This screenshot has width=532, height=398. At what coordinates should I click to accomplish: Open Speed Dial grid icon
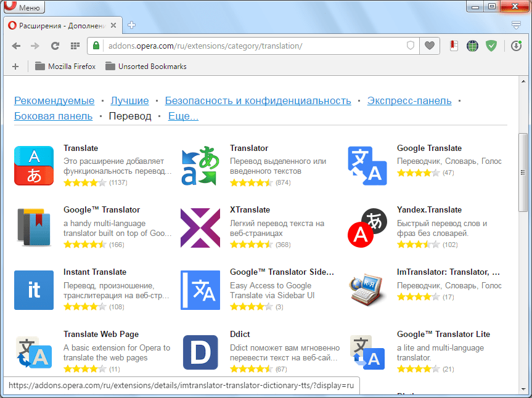[x=75, y=46]
